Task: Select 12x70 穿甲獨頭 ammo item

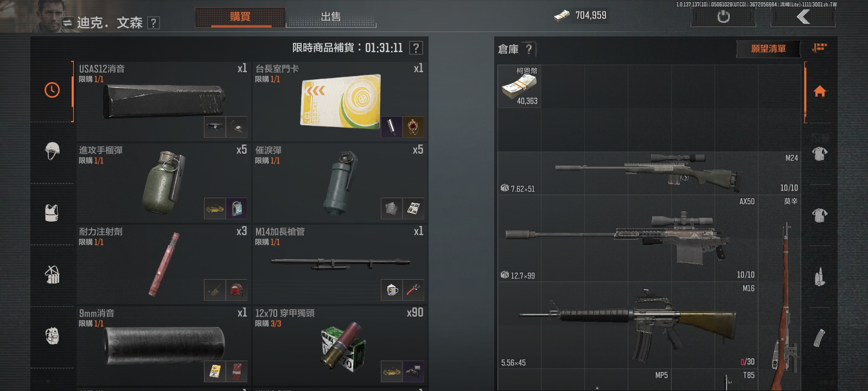Action: [339, 345]
